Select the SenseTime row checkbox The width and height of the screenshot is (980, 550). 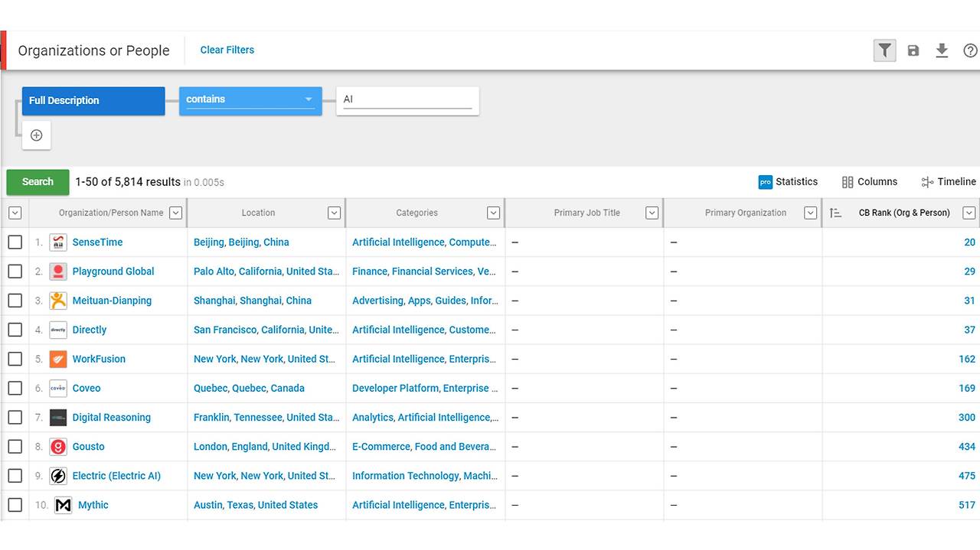15,242
